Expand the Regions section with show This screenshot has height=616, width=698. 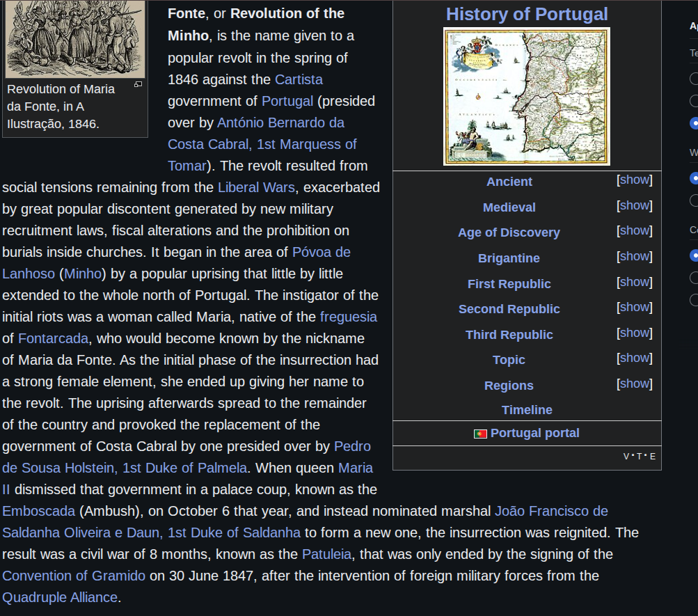(x=635, y=384)
